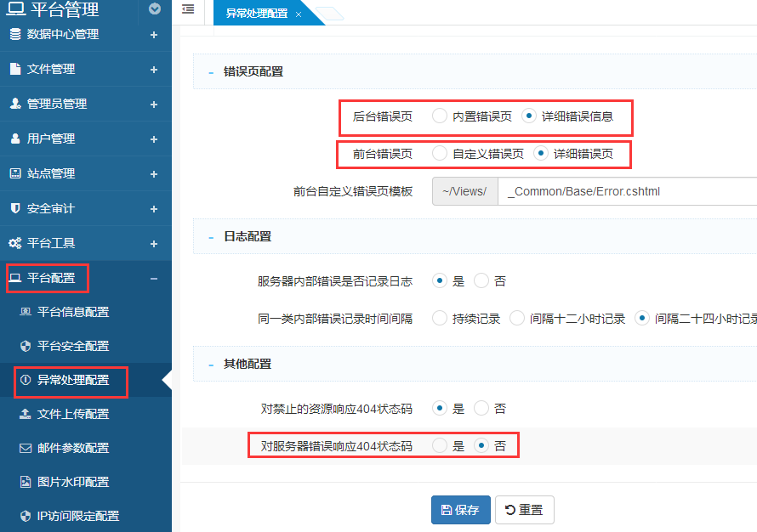Select 持续记录 logging interval option
The height and width of the screenshot is (532, 757).
pyautogui.click(x=440, y=319)
